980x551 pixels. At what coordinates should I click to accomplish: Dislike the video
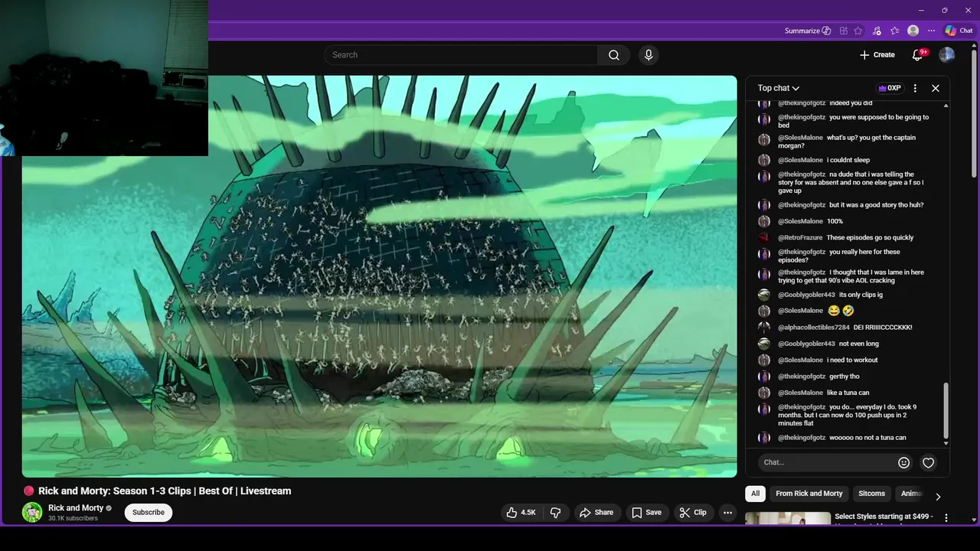[556, 513]
